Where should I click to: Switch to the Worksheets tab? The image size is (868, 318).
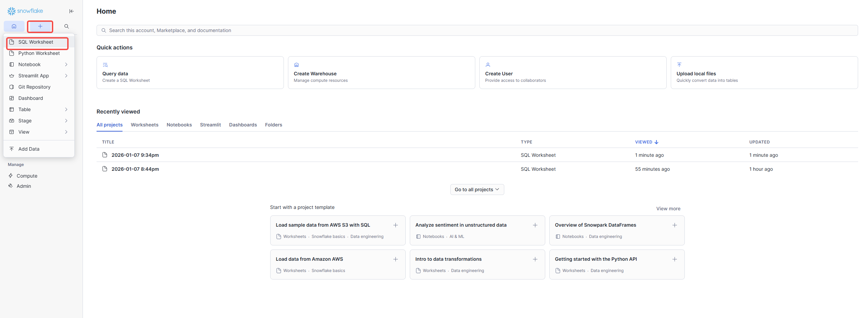coord(145,125)
